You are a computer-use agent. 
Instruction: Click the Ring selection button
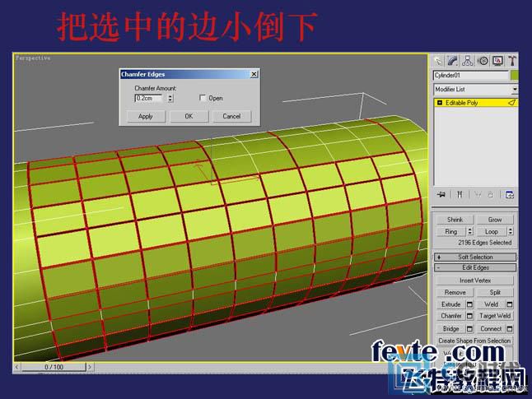click(x=451, y=231)
